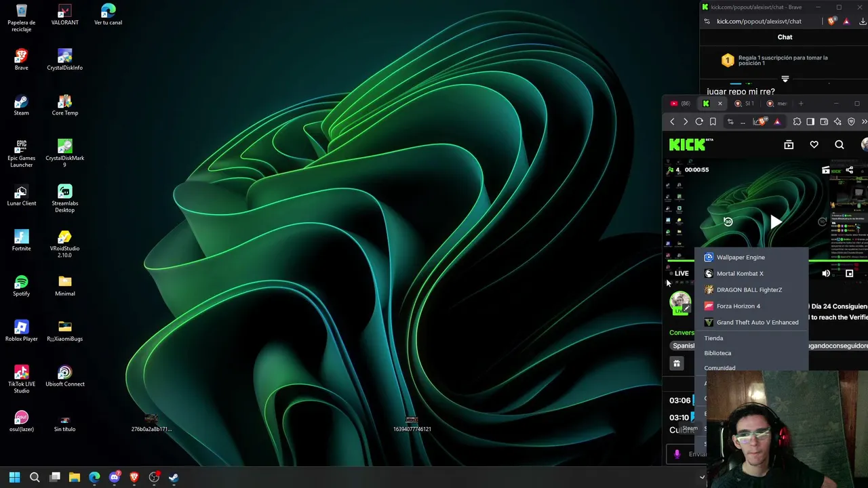Select the XiaomiBugs folder icon
The height and width of the screenshot is (488, 868).
pyautogui.click(x=64, y=331)
